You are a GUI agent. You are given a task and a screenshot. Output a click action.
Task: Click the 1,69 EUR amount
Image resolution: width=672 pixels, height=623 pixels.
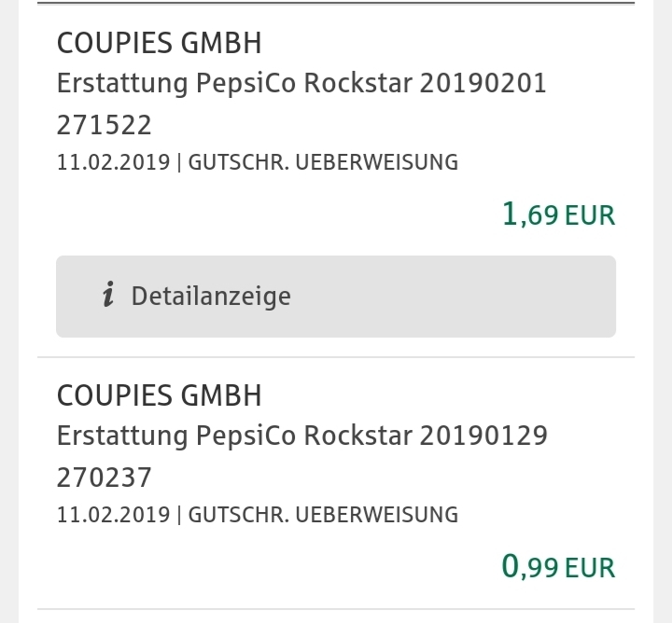(559, 215)
